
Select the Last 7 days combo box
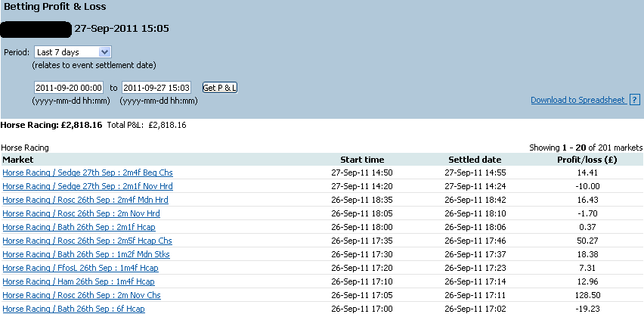pyautogui.click(x=73, y=52)
